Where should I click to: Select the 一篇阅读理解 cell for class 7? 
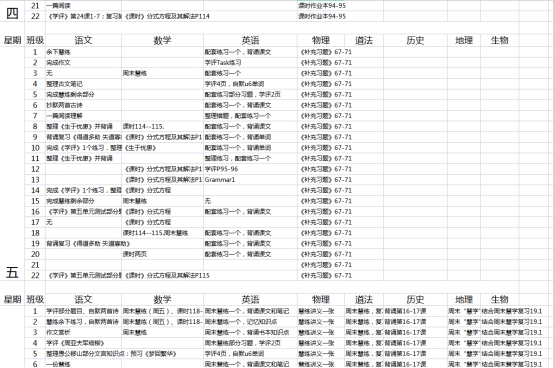coord(84,116)
